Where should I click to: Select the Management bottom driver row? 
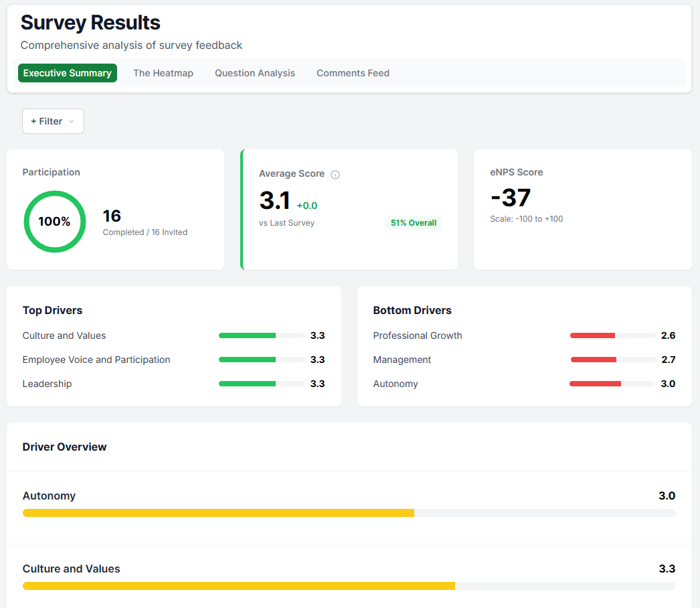click(524, 360)
